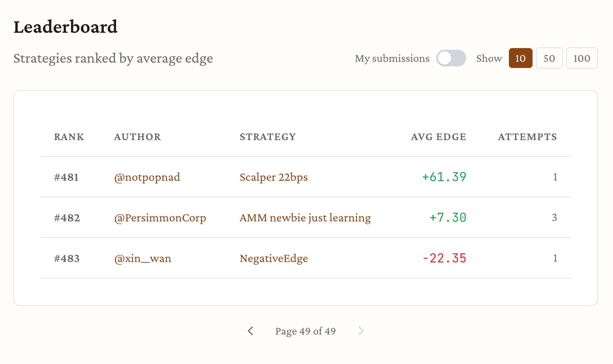Click the -22.35 average edge value

click(x=444, y=259)
